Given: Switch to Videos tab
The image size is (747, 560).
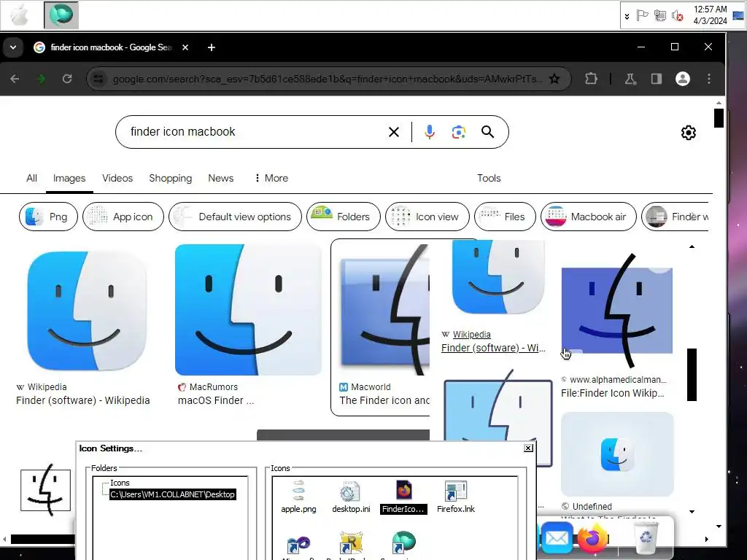Looking at the screenshot, I should [x=117, y=178].
